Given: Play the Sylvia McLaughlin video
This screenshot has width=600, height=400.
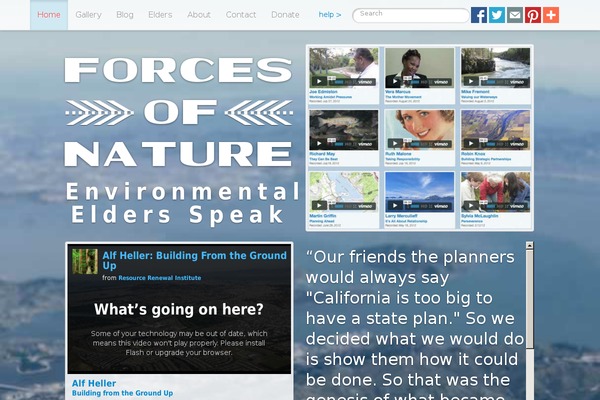Looking at the screenshot, I should [471, 206].
